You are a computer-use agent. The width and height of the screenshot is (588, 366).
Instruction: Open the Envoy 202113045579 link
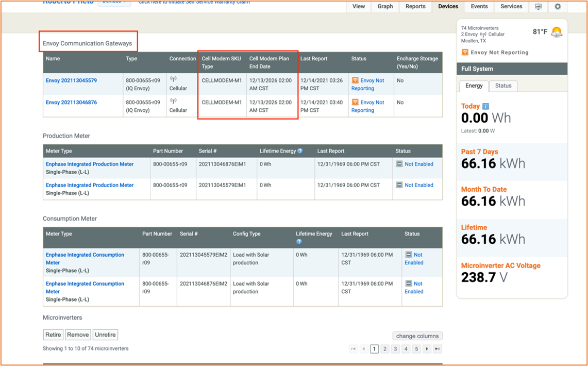tap(71, 80)
